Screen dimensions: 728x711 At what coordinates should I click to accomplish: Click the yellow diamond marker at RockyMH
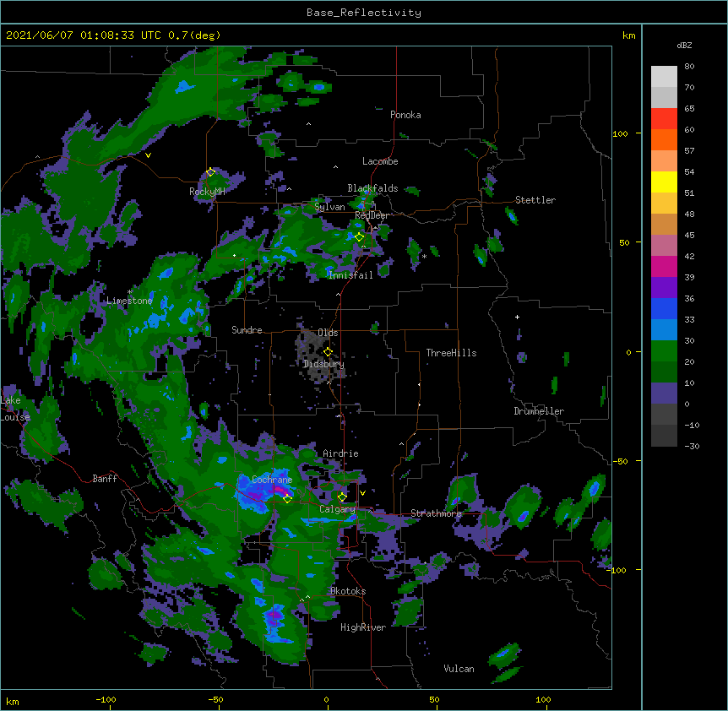pos(210,172)
